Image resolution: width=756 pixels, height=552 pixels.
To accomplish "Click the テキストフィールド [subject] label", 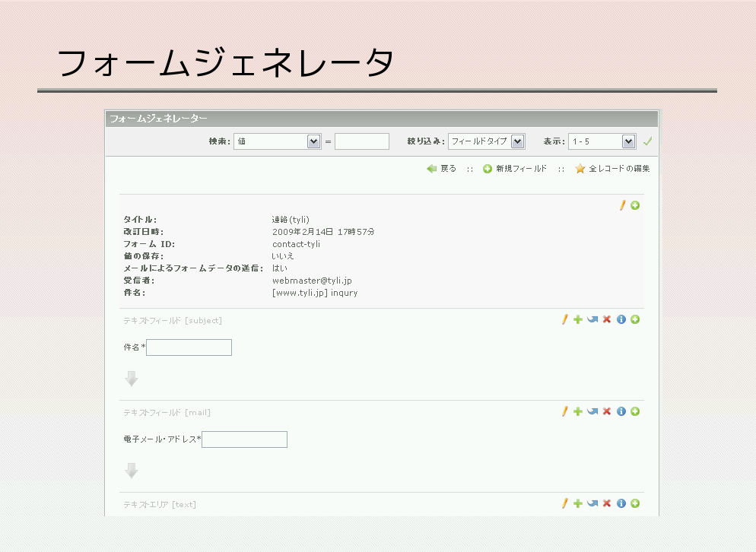I will point(173,321).
